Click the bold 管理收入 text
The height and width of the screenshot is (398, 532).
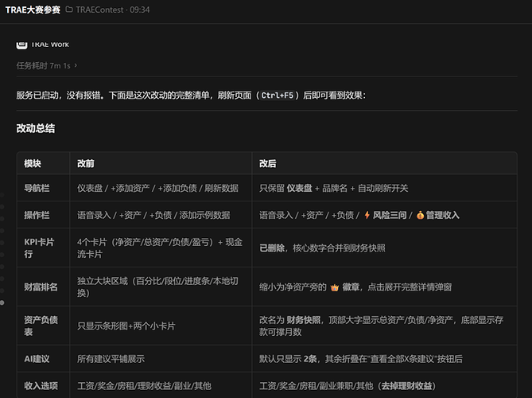(x=442, y=215)
